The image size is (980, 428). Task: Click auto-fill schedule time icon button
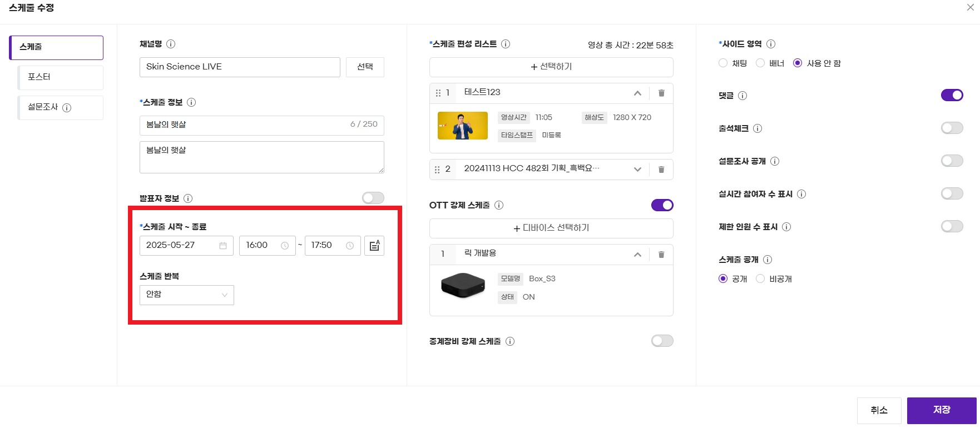(374, 246)
